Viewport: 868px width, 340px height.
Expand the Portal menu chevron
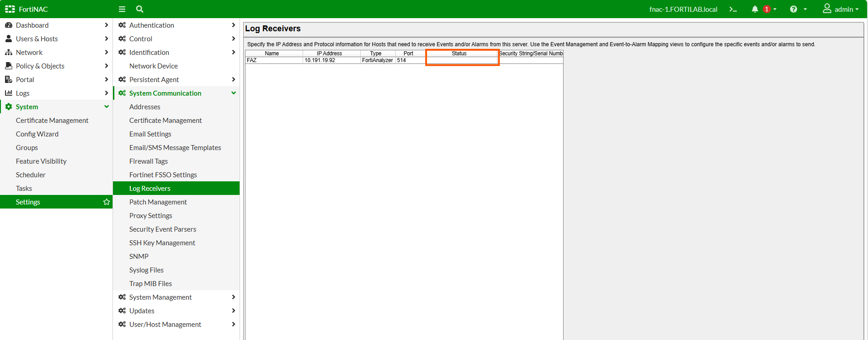[x=106, y=80]
